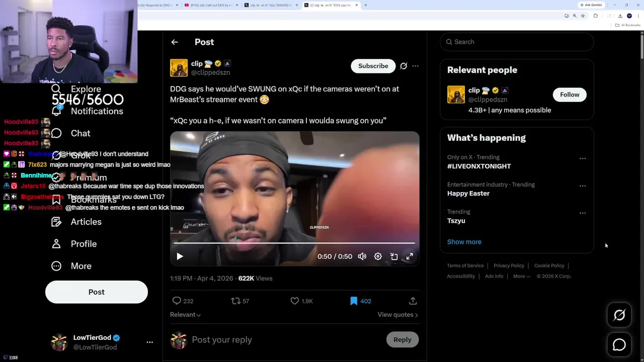Image resolution: width=644 pixels, height=362 pixels.
Task: Open the LowTierGod account avatar
Action: coord(59,342)
